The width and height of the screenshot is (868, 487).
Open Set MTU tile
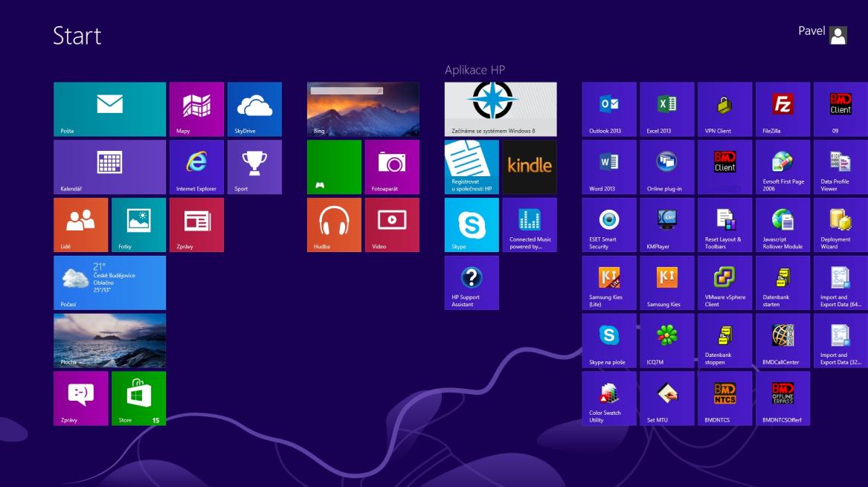pos(667,399)
